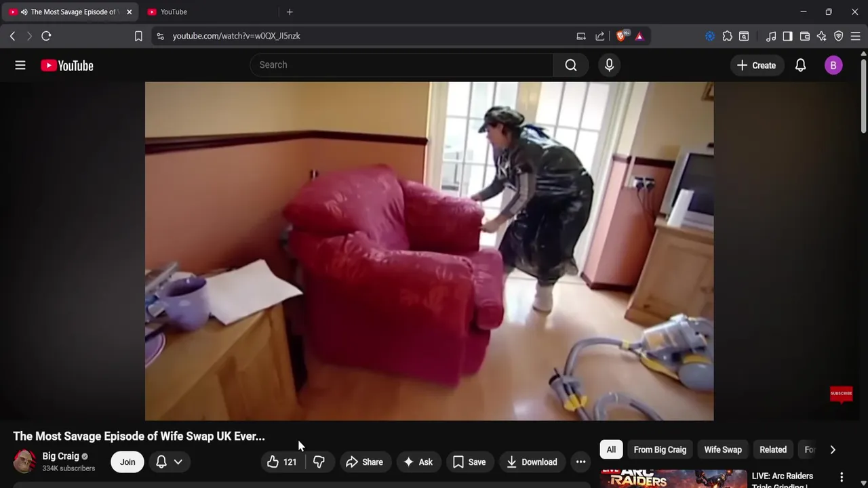
Task: Open the Brave Shields lion icon
Action: (621, 36)
